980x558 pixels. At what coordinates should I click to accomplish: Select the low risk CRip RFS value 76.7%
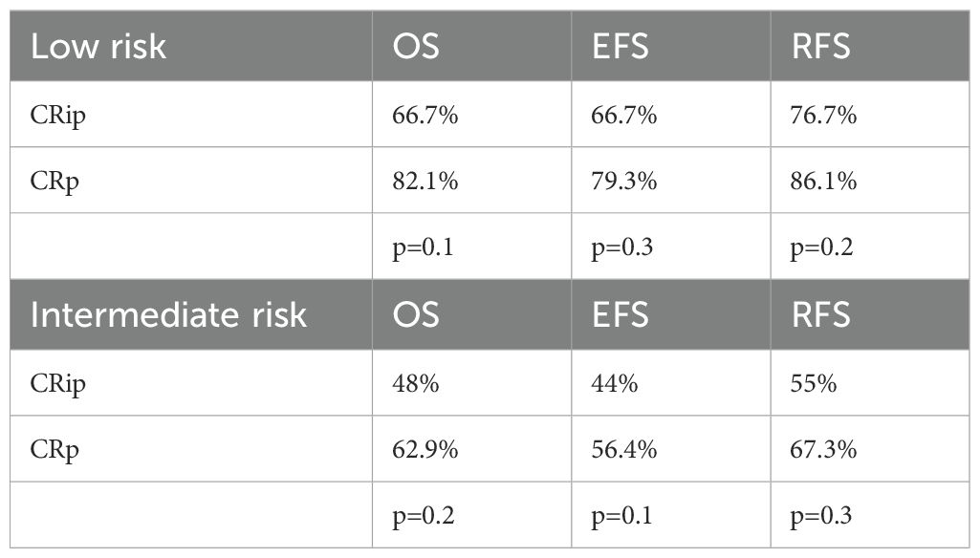coord(823,116)
